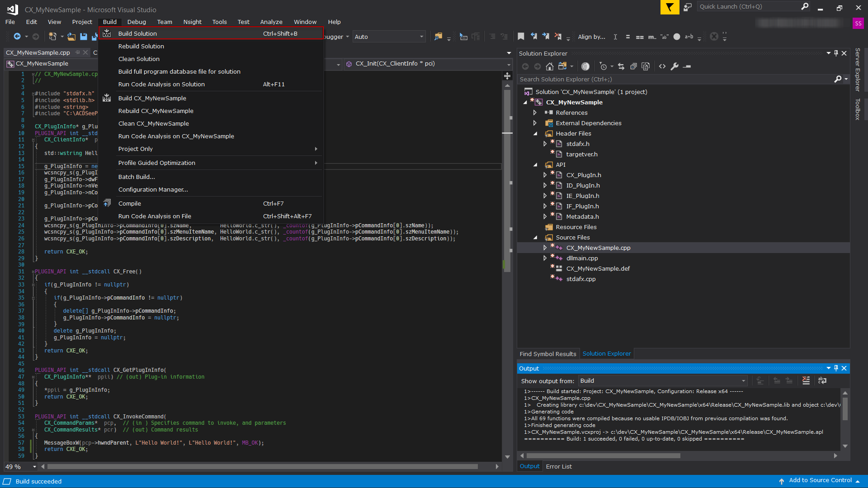The width and height of the screenshot is (868, 488).
Task: Switch to the Error List tab
Action: coord(559,467)
